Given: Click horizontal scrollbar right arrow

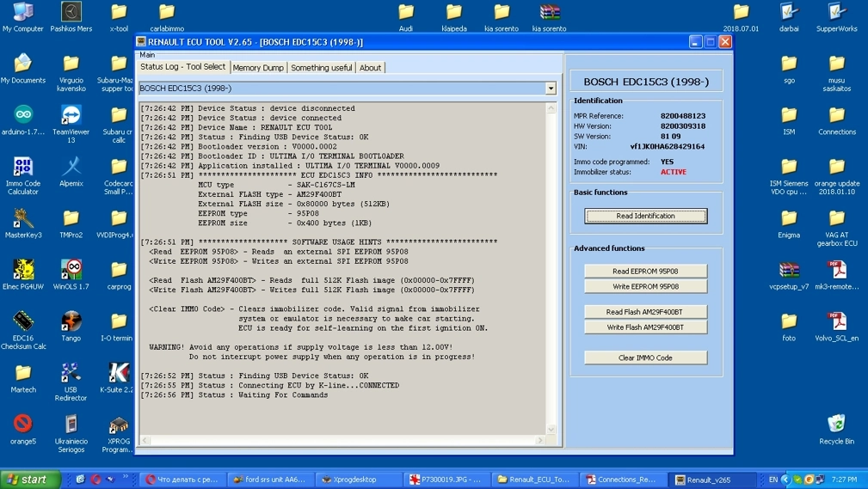Looking at the screenshot, I should (x=540, y=440).
